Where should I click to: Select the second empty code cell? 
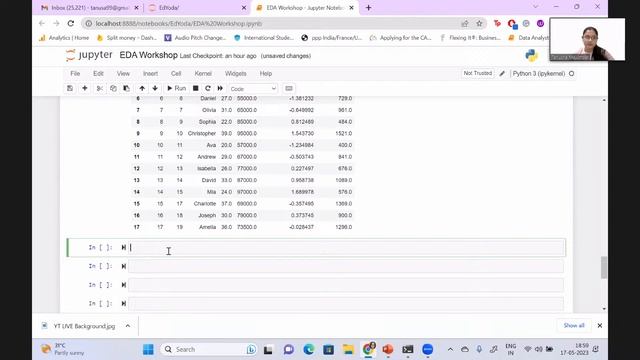[346, 267]
